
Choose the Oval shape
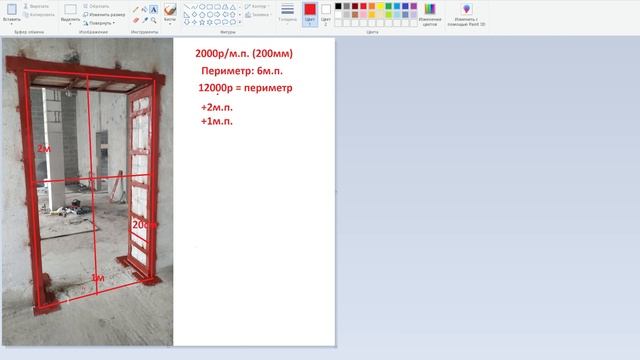[202, 7]
